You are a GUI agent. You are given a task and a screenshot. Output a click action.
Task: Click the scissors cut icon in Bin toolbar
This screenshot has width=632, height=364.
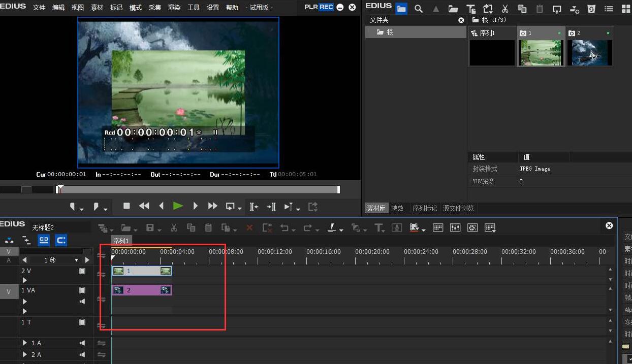pyautogui.click(x=505, y=9)
